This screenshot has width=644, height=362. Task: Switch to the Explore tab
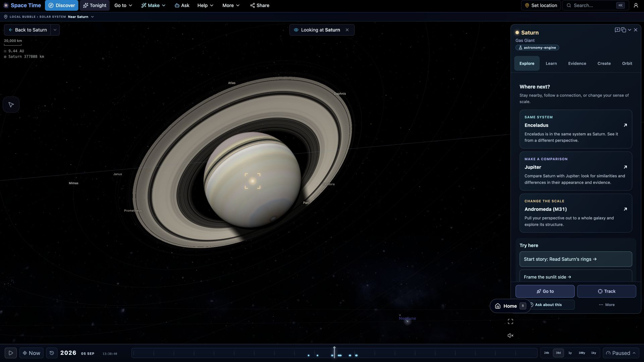coord(527,63)
